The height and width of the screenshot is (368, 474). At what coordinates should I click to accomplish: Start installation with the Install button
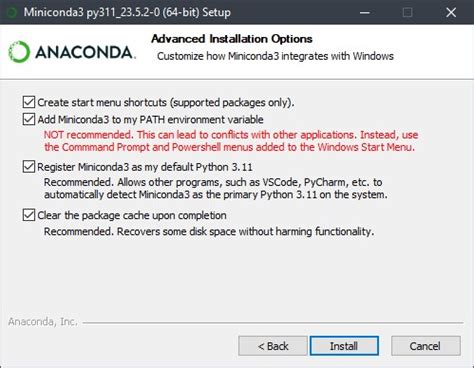344,346
